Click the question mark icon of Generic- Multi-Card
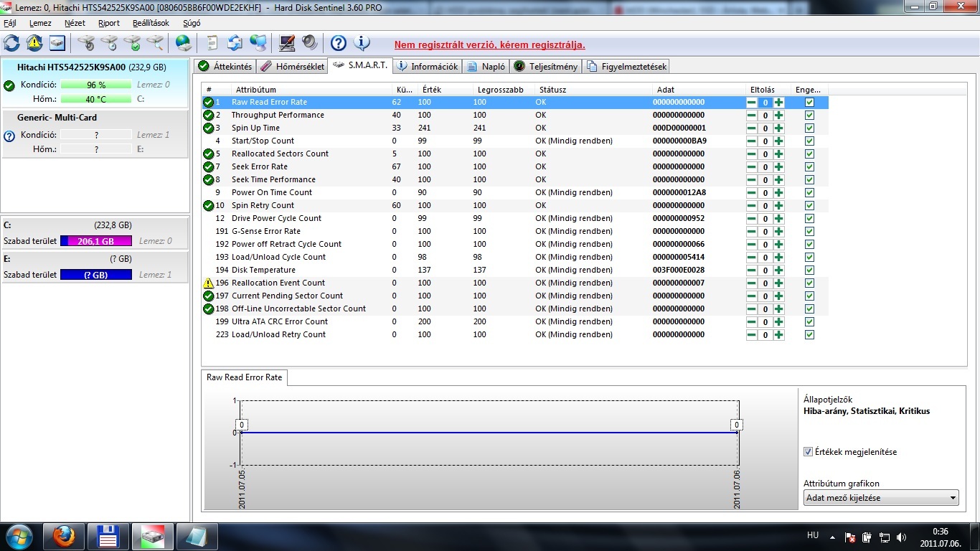This screenshot has width=980, height=551. coord(9,136)
